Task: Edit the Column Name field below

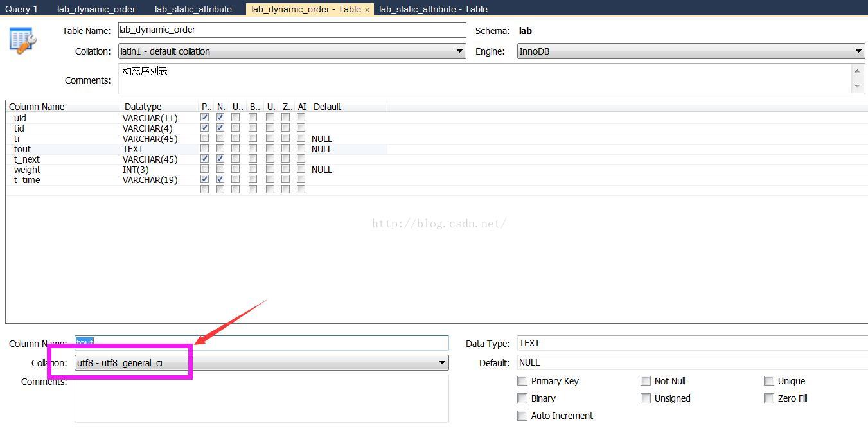Action: point(261,343)
